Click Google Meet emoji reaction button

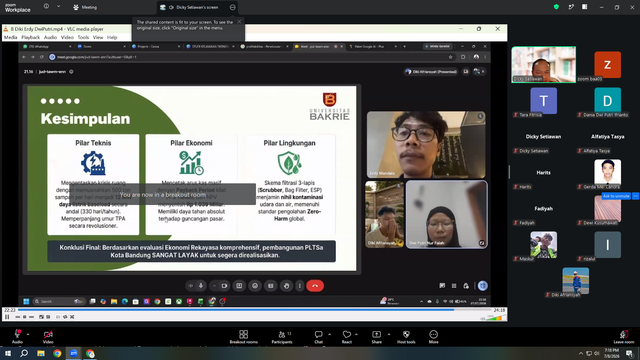point(255,286)
